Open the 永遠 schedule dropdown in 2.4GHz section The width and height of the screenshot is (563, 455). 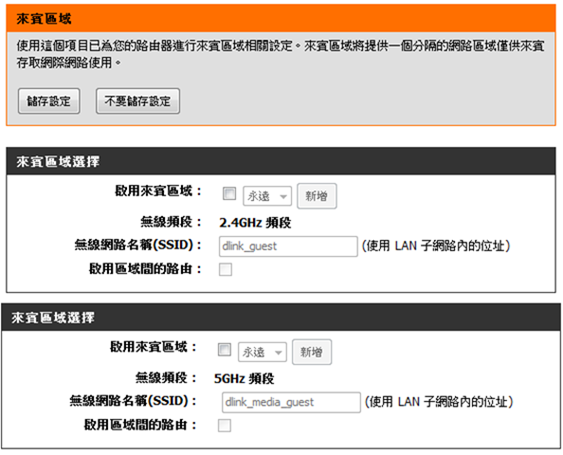[267, 196]
